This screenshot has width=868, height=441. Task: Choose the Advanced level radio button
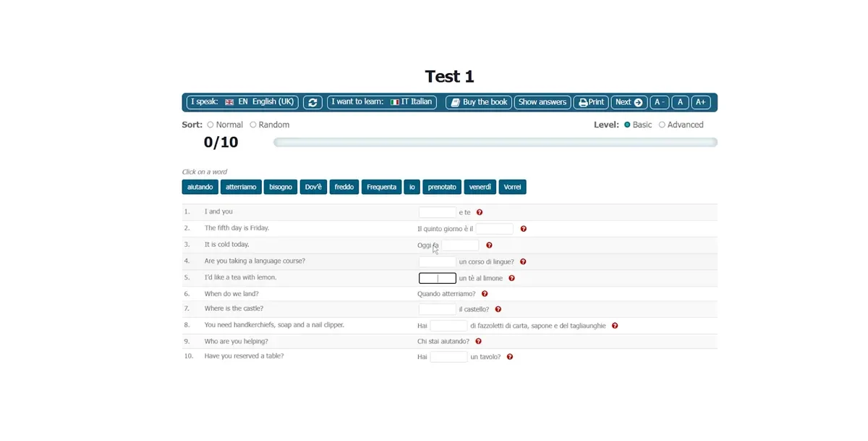662,125
